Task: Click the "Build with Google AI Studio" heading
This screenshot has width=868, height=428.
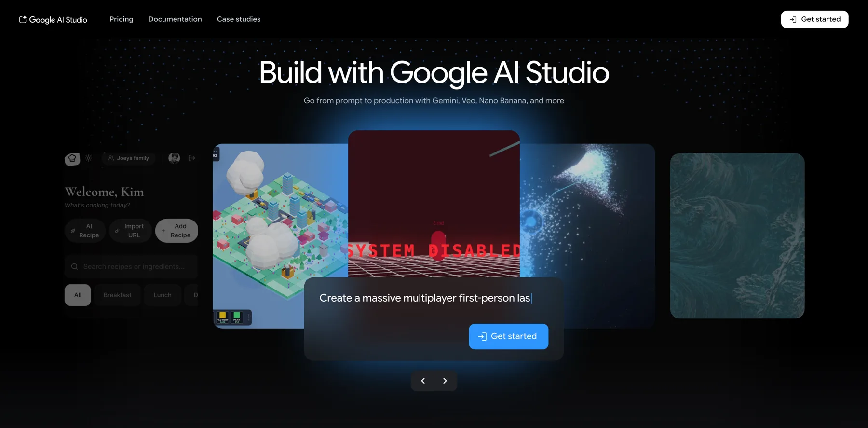Action: coord(434,72)
